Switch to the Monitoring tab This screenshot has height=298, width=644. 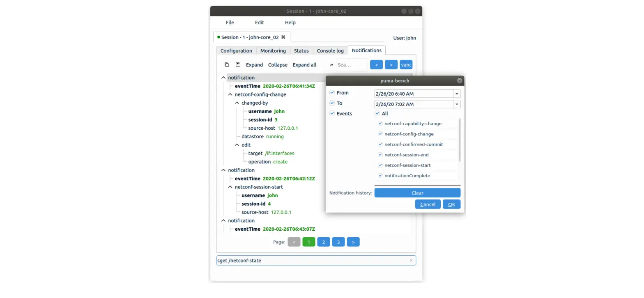tap(273, 50)
